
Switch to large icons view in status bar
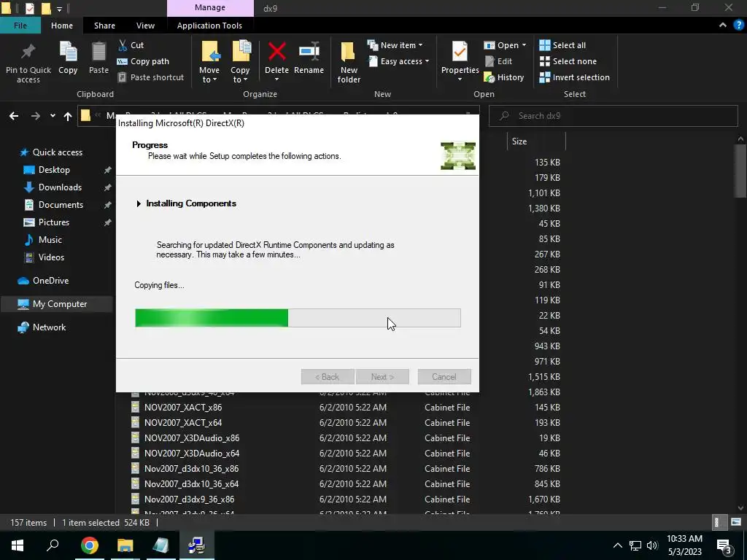click(x=736, y=522)
